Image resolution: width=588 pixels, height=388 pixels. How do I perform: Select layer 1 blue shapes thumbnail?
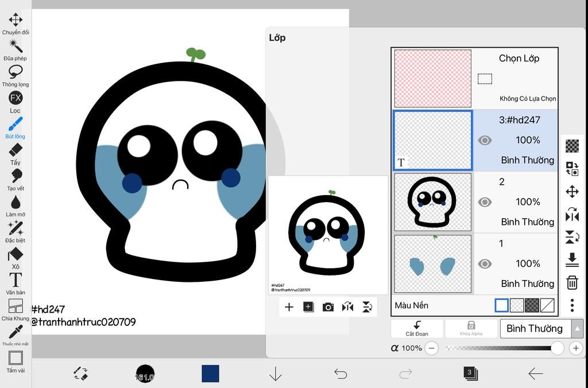433,263
